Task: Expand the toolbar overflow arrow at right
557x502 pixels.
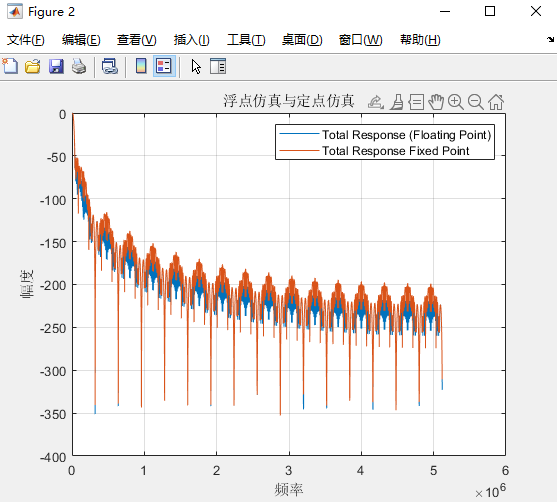Action: click(x=550, y=39)
